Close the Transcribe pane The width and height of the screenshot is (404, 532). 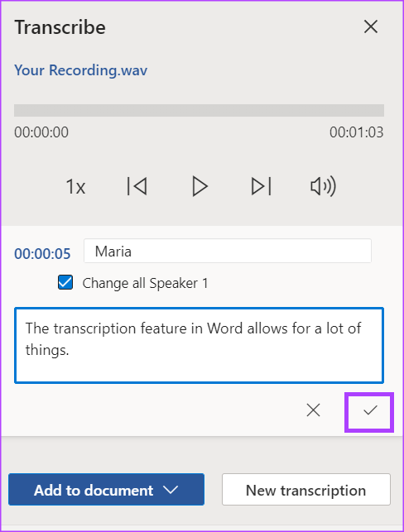click(371, 26)
